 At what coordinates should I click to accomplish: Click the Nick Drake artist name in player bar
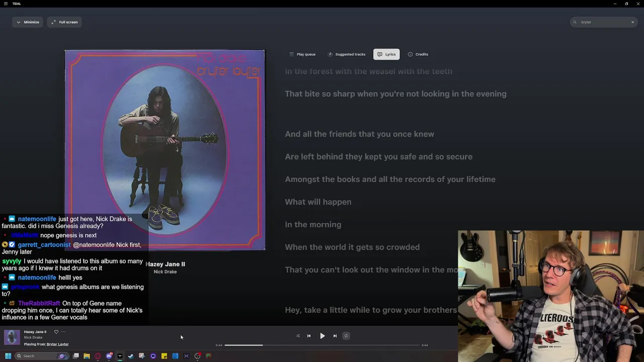pos(33,337)
